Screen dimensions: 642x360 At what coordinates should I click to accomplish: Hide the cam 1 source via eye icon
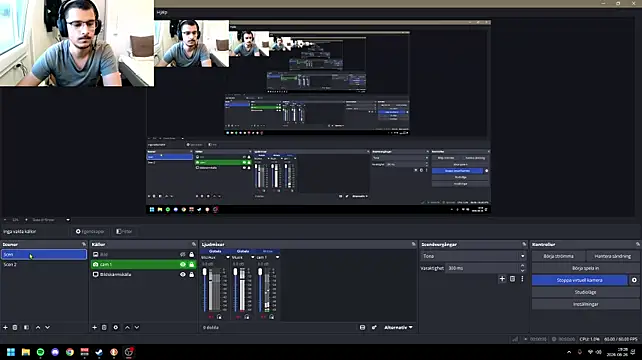pos(183,265)
